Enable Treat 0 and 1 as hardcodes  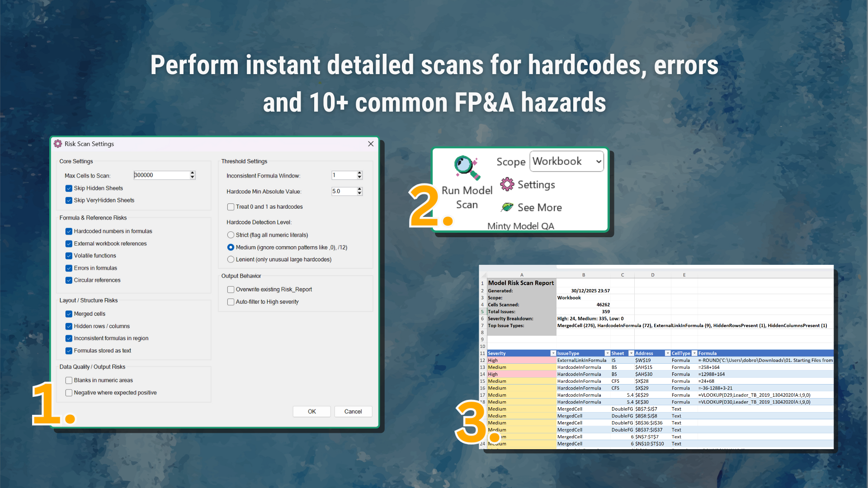click(x=231, y=206)
